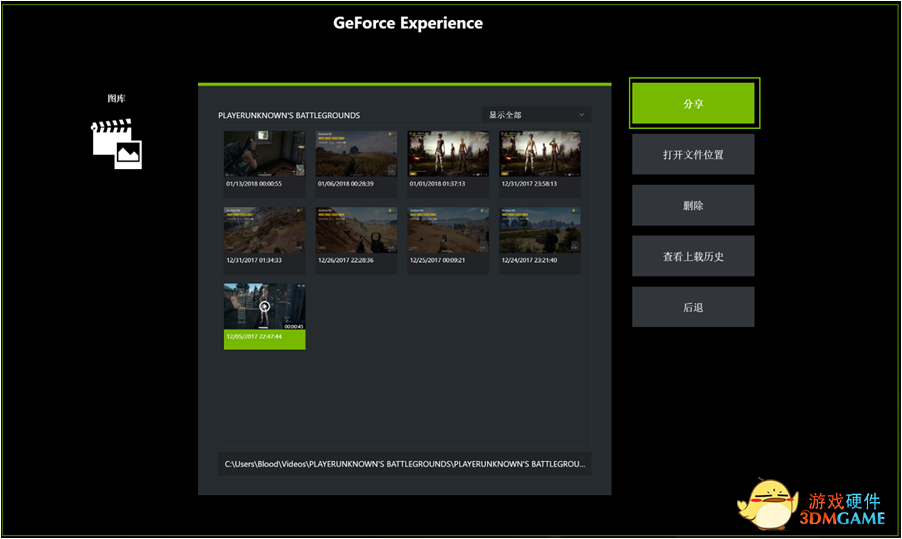902x539 pixels.
Task: Click the PLAYERUNKNOWN'S BATTLEGROUNDS heading text
Action: [289, 115]
